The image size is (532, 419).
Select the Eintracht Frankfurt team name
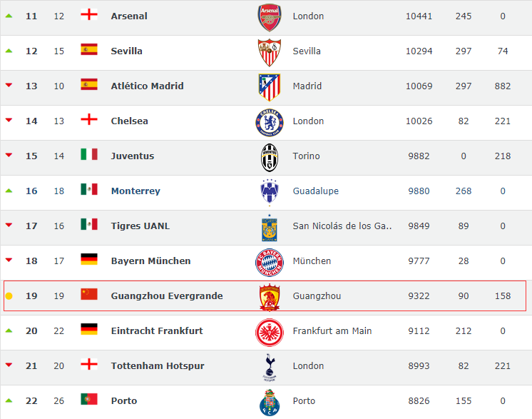tap(157, 330)
